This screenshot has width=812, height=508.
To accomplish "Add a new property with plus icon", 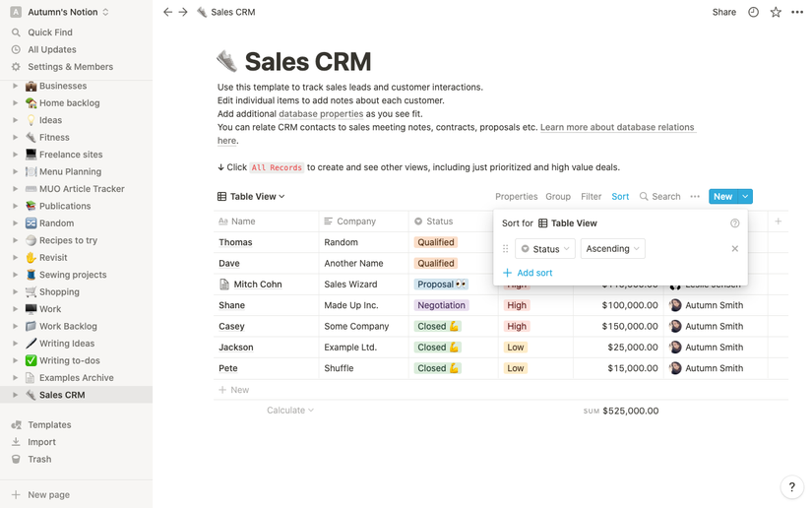I will tap(778, 222).
